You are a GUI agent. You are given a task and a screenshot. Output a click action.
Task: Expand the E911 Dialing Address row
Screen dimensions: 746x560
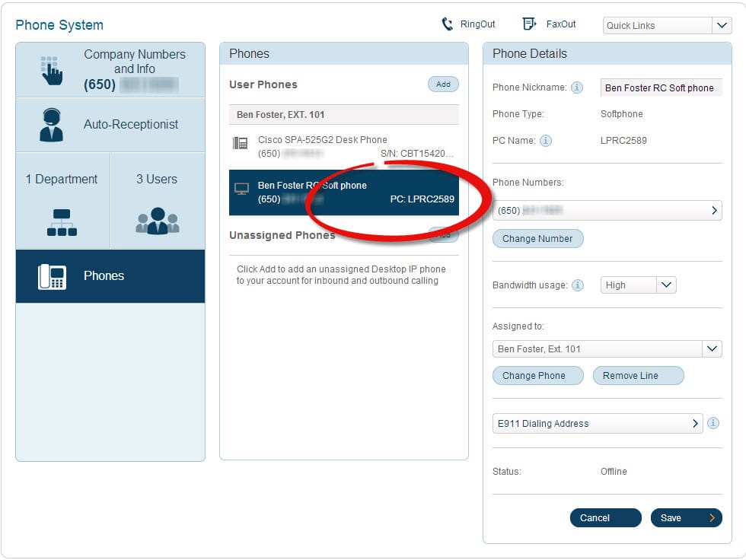597,424
